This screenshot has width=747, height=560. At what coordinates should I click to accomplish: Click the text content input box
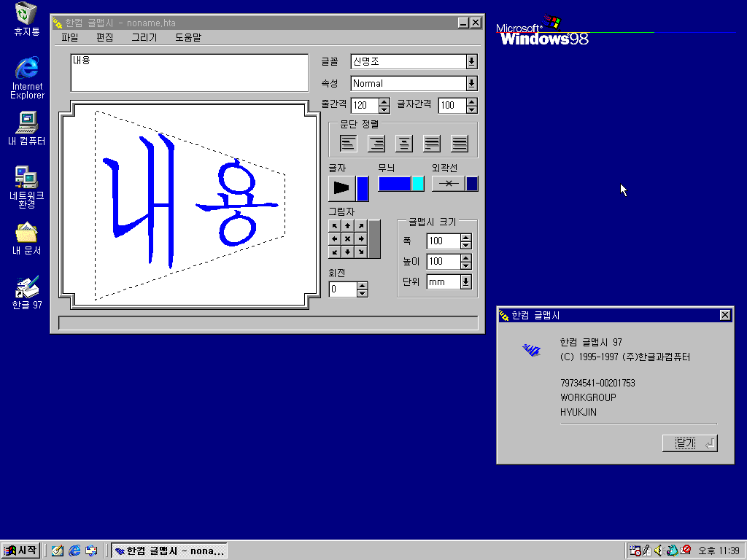(x=190, y=73)
